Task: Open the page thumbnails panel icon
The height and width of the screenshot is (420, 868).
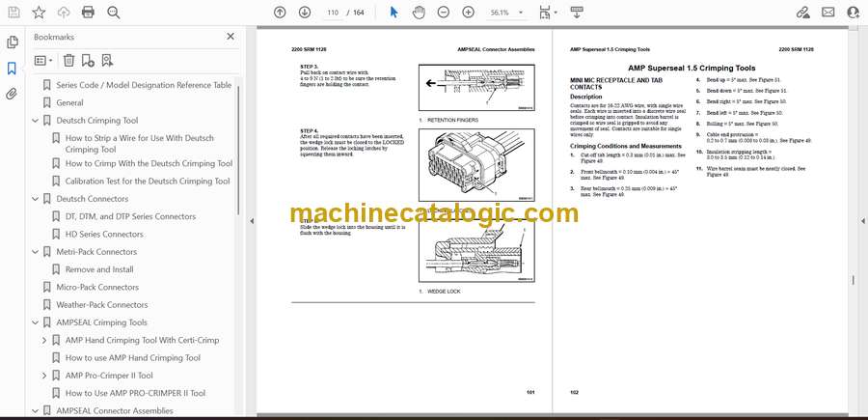Action: [13, 42]
